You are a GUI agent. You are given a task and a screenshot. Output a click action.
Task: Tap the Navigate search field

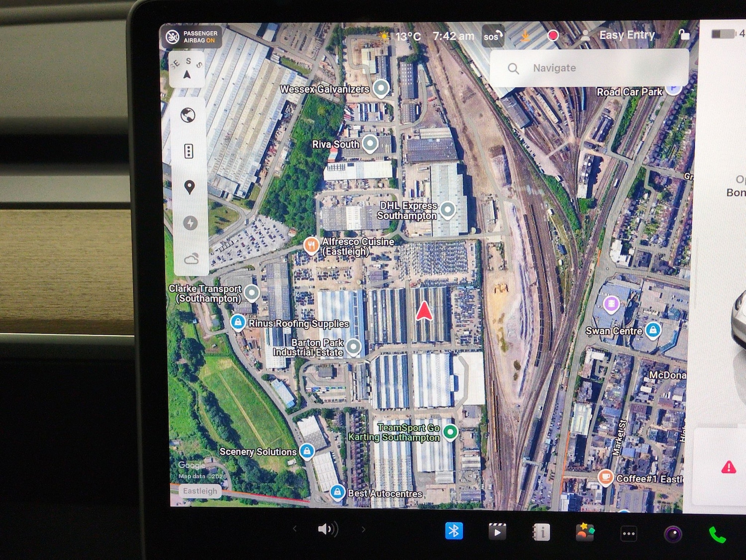coord(589,68)
